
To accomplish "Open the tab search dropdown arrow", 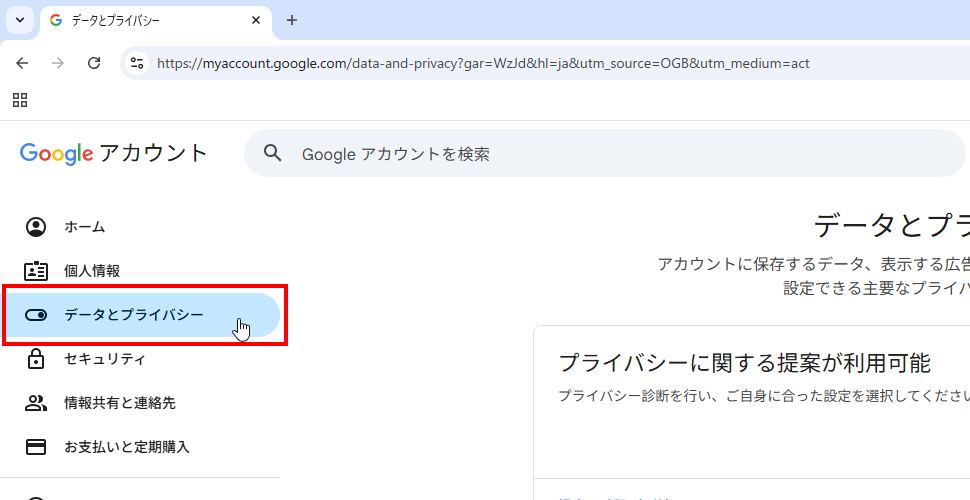I will click(x=20, y=20).
